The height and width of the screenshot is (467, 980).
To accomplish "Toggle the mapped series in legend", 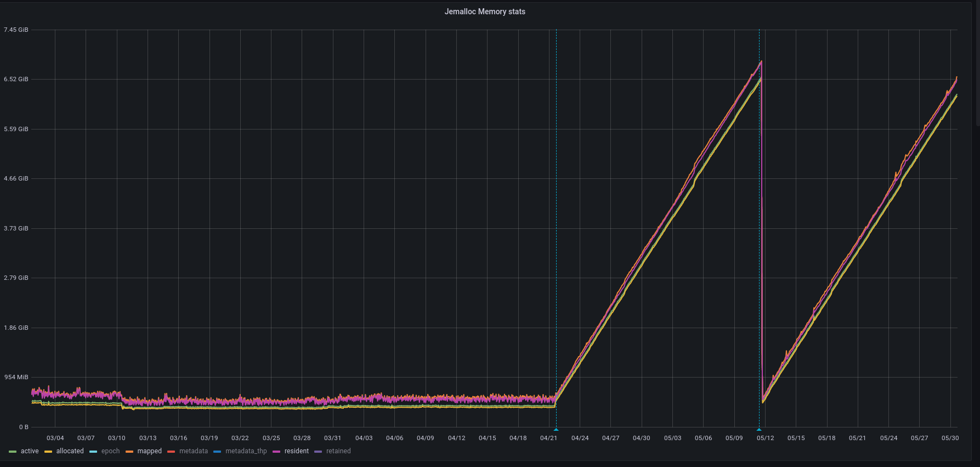I will 150,451.
